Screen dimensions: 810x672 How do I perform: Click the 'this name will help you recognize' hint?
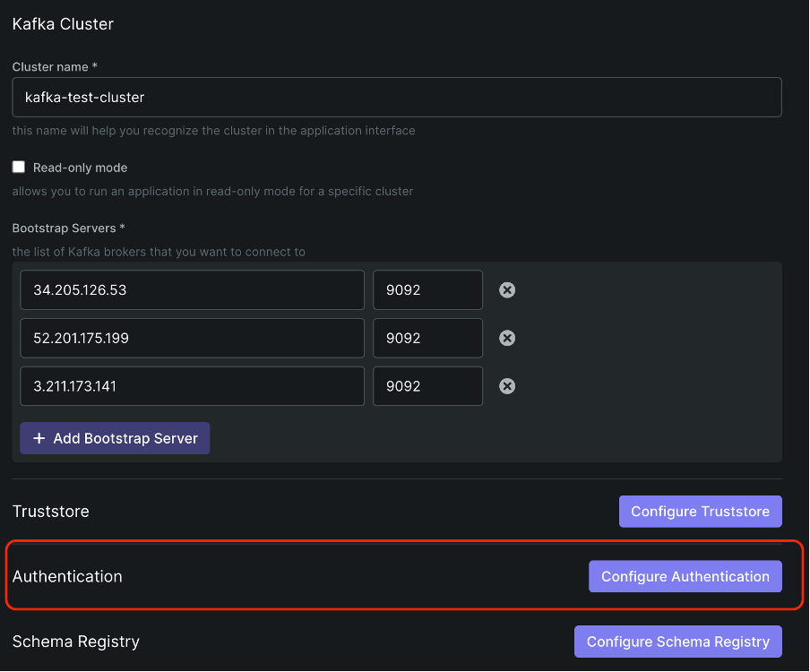tap(213, 130)
